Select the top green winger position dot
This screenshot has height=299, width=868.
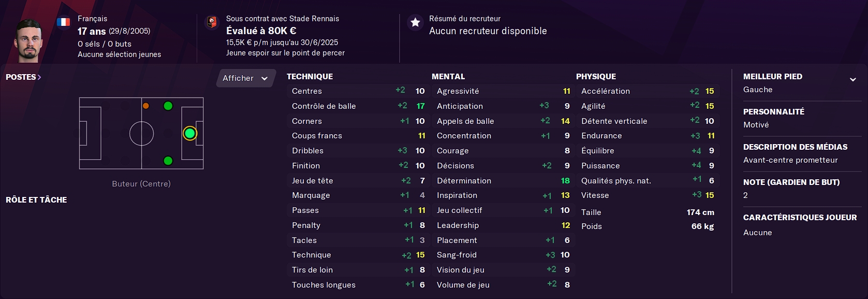point(168,106)
